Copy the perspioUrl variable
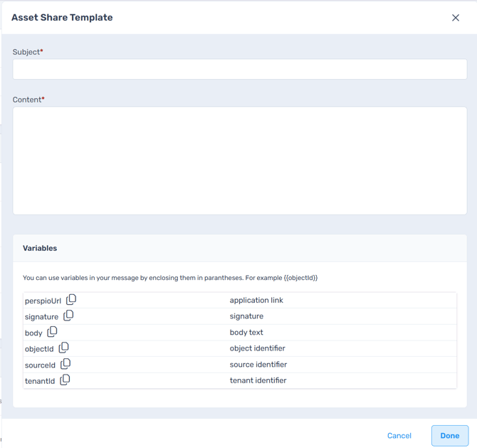Viewport: 477px width, 448px height. pyautogui.click(x=71, y=300)
